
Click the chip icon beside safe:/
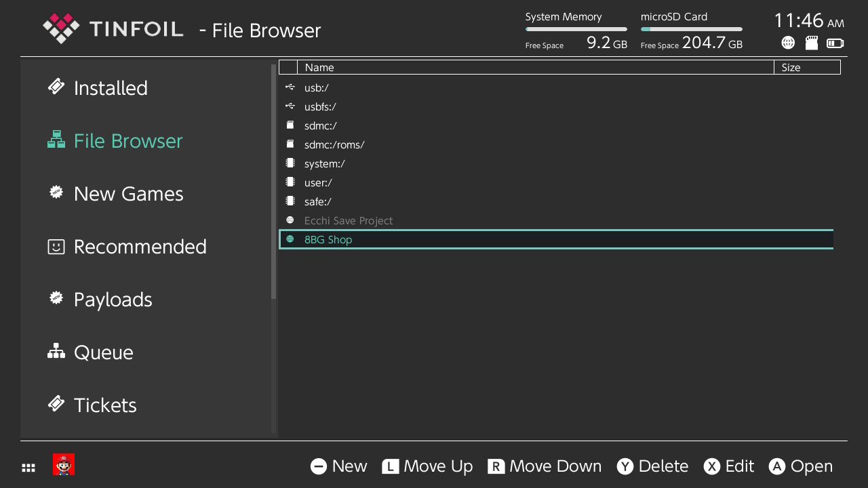pyautogui.click(x=290, y=201)
